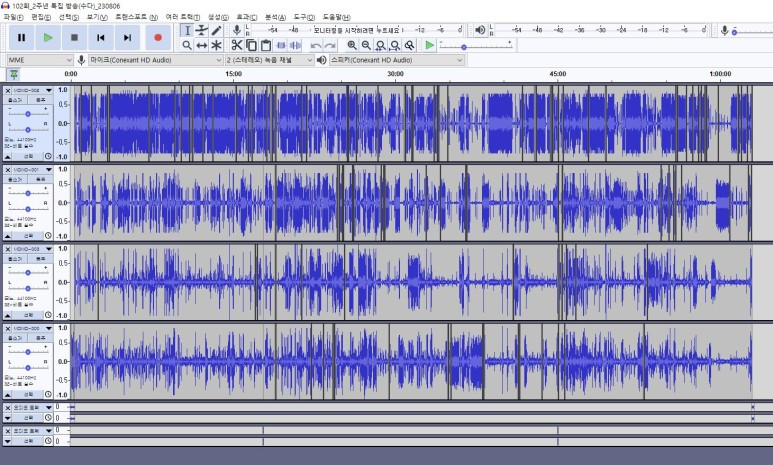Select the Time Shift arrows tool

tap(202, 45)
